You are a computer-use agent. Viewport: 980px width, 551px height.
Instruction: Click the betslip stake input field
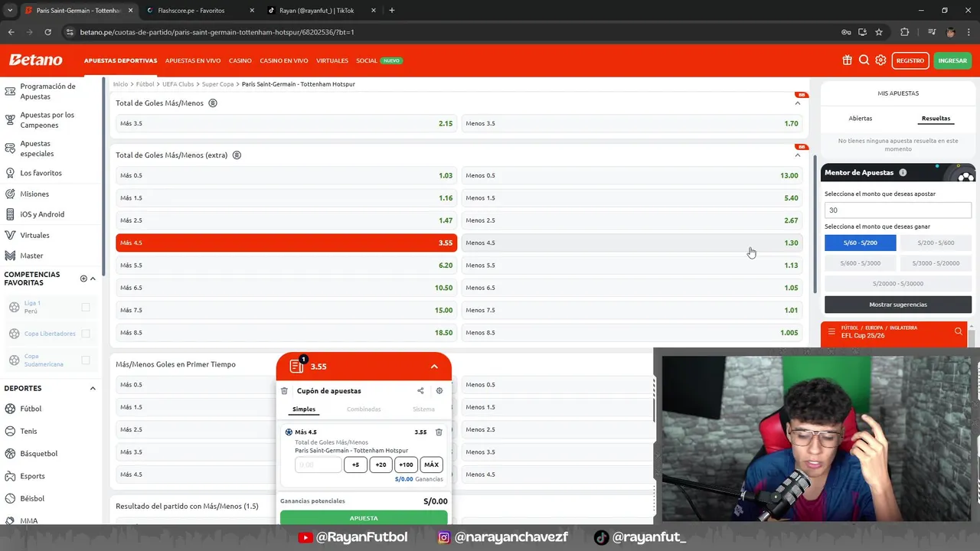318,465
